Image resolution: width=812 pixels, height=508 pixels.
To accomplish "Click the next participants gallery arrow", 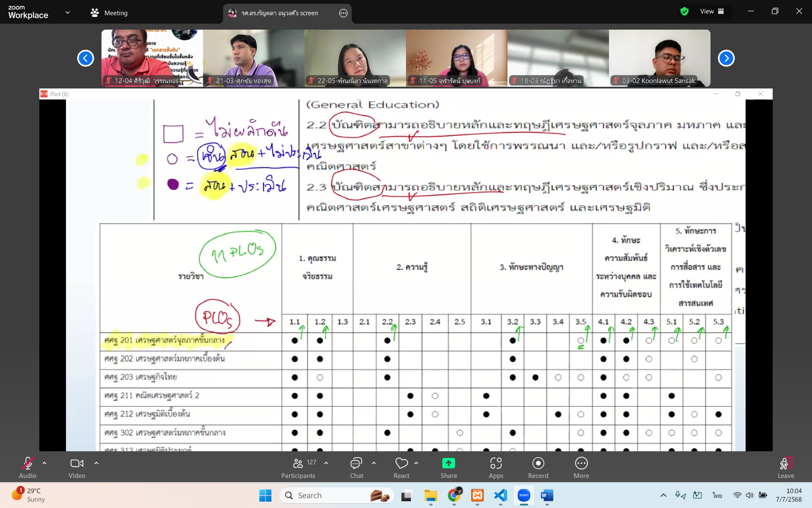I will [726, 58].
